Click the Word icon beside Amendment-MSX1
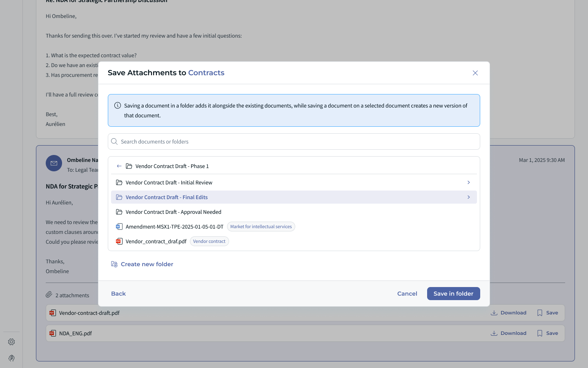The width and height of the screenshot is (588, 368). click(119, 227)
